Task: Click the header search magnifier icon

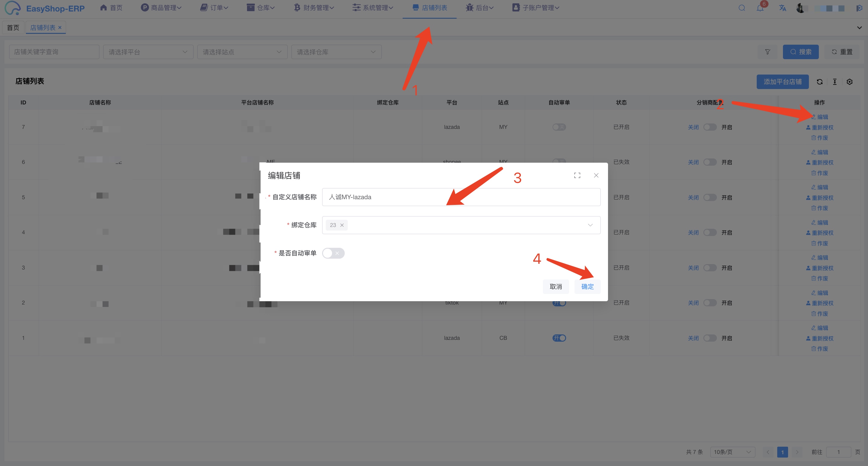Action: (742, 8)
